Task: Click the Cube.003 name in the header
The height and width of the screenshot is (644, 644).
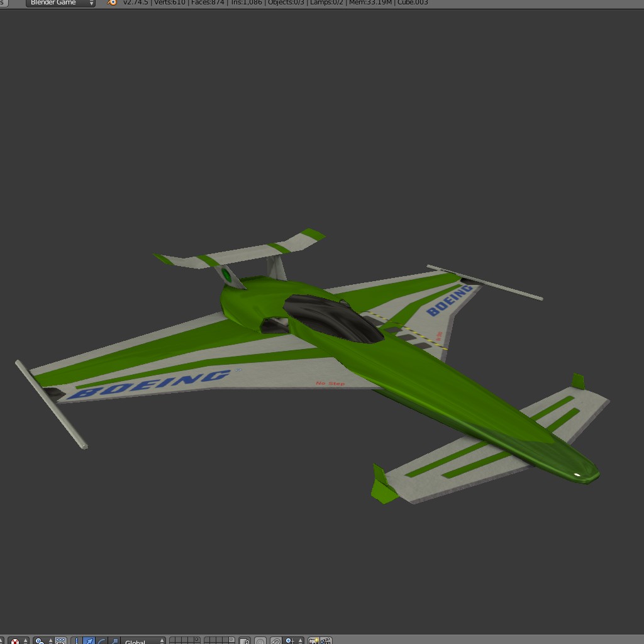Action: tap(412, 3)
